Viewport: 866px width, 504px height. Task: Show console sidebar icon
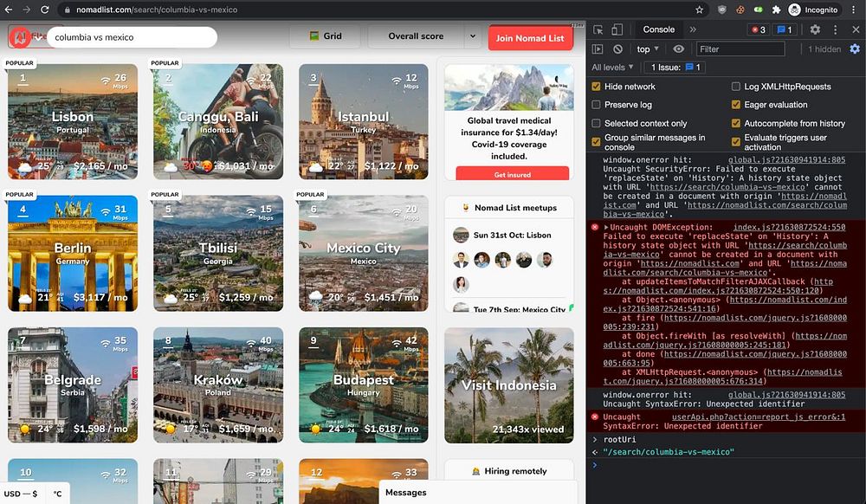click(x=598, y=49)
